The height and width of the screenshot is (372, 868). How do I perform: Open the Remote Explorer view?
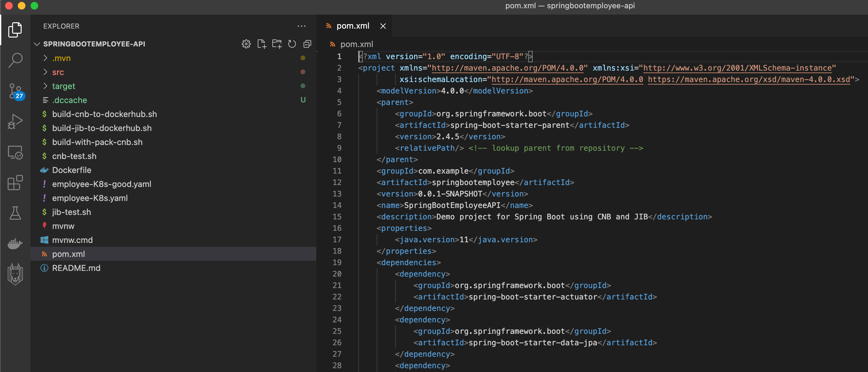(x=15, y=152)
